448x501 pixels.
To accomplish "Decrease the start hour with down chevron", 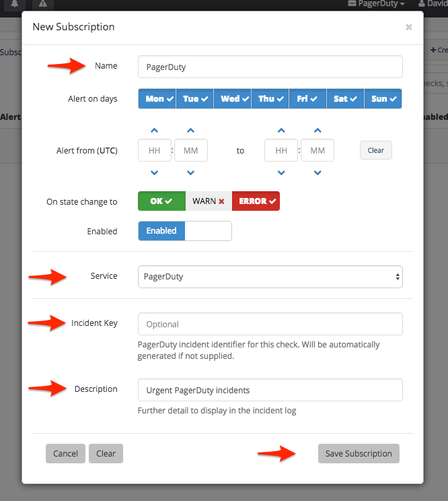I will (x=155, y=173).
